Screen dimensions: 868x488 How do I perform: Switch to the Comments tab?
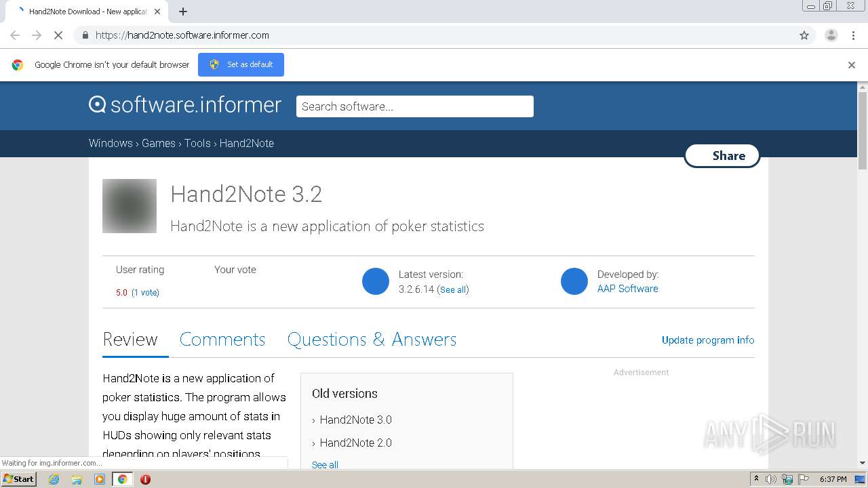pyautogui.click(x=222, y=340)
